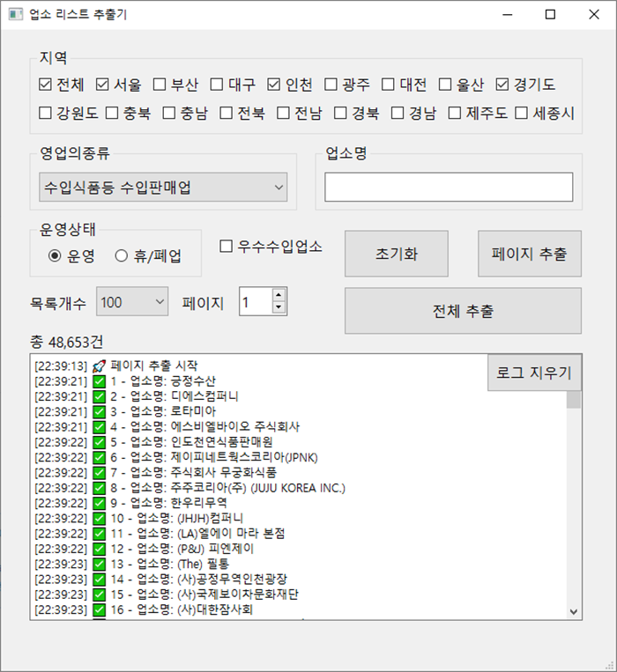Click green check icon beside 디에스컴퍼니 entry
The height and width of the screenshot is (672, 617).
pos(99,396)
